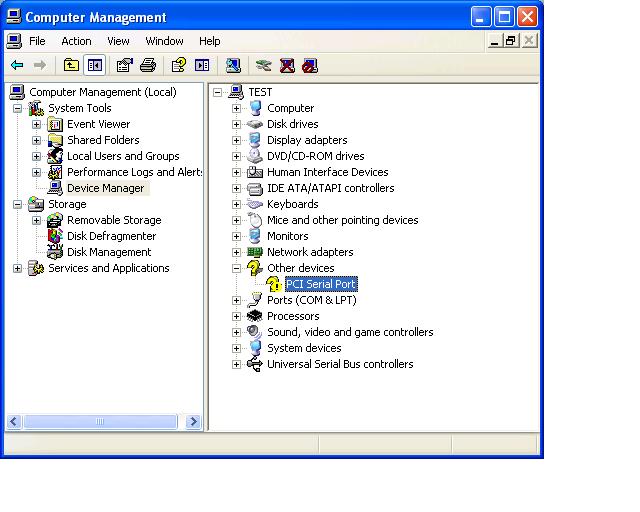Click the Back arrow in the toolbar
This screenshot has height=512, width=640.
tap(17, 66)
